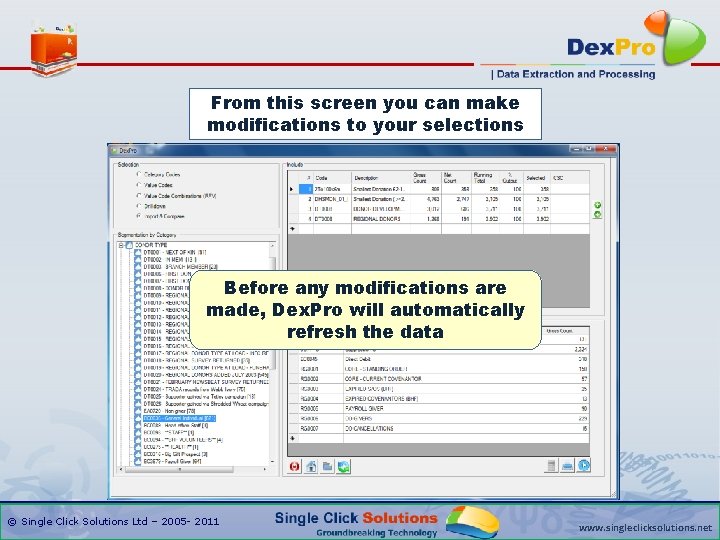This screenshot has height=540, width=720.
Task: Click the printer icon at bottom right
Action: pos(568,466)
